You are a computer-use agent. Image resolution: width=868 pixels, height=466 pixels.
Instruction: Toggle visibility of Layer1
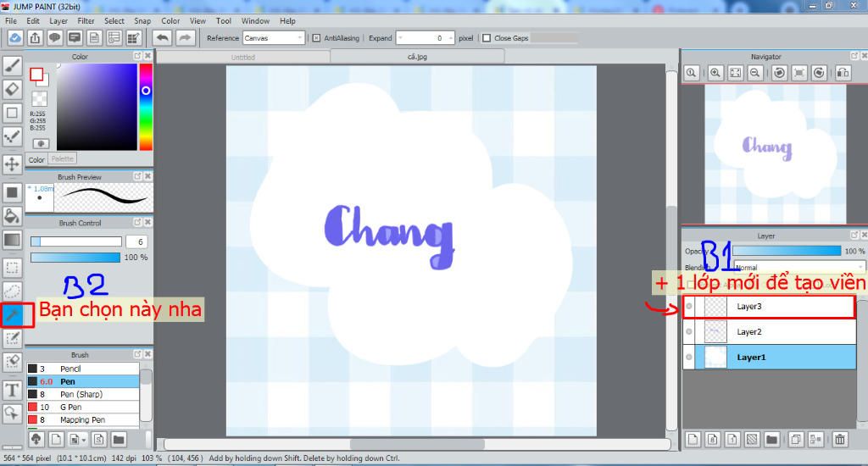pos(689,357)
